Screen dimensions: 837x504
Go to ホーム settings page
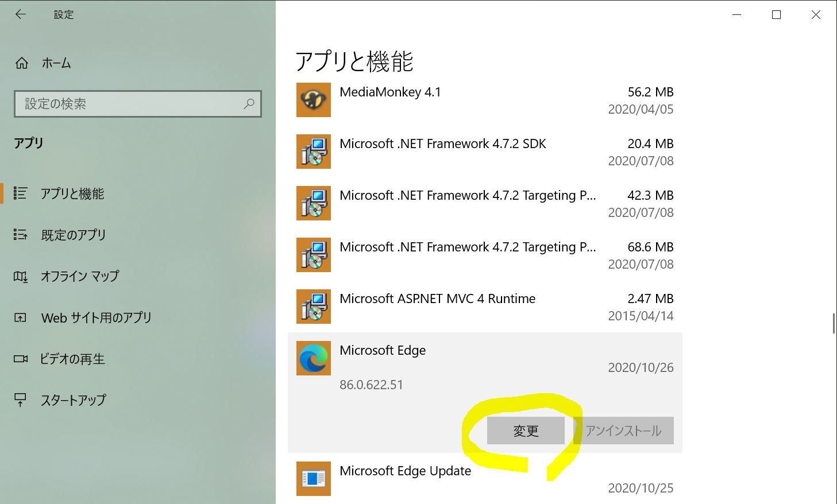click(56, 63)
